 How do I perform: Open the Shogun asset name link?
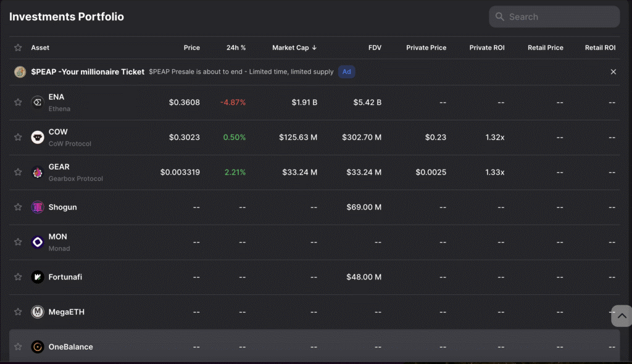click(x=62, y=207)
